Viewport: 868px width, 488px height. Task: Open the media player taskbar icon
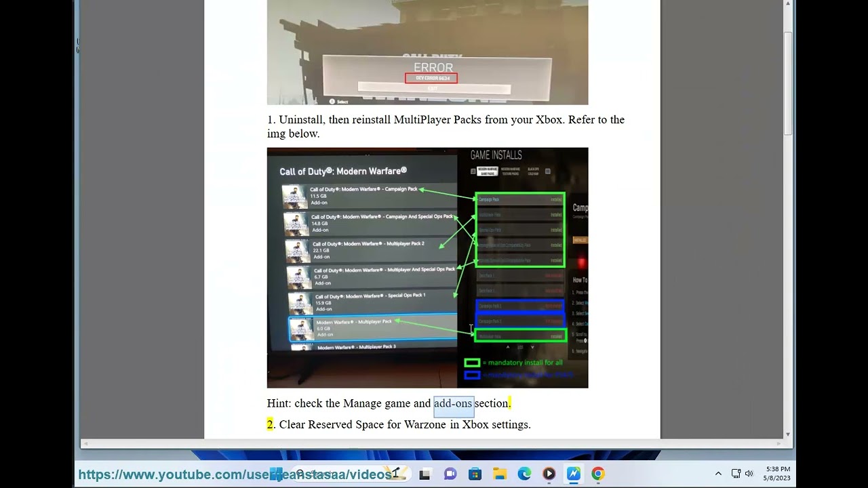[549, 474]
